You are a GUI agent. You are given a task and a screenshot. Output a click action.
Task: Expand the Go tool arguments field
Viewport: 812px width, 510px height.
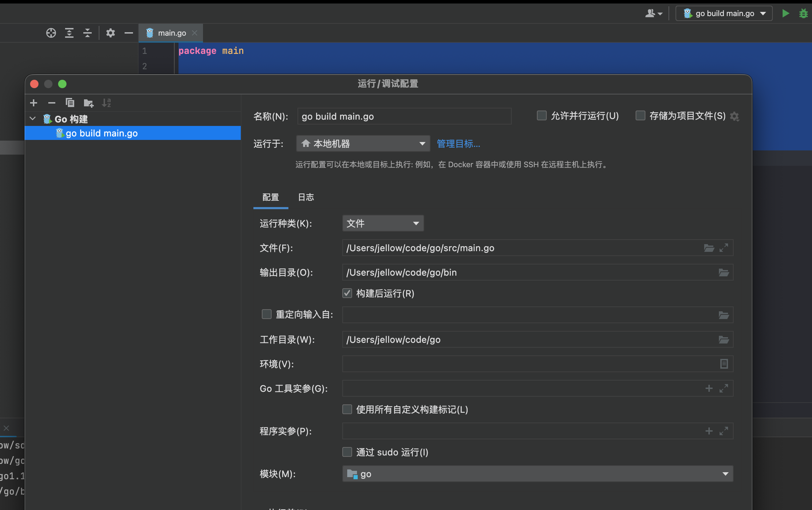click(724, 389)
